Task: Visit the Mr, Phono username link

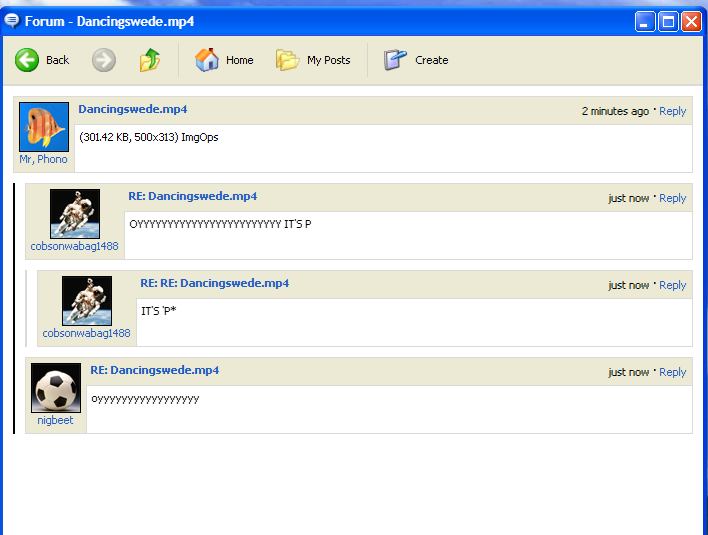Action: coord(44,160)
